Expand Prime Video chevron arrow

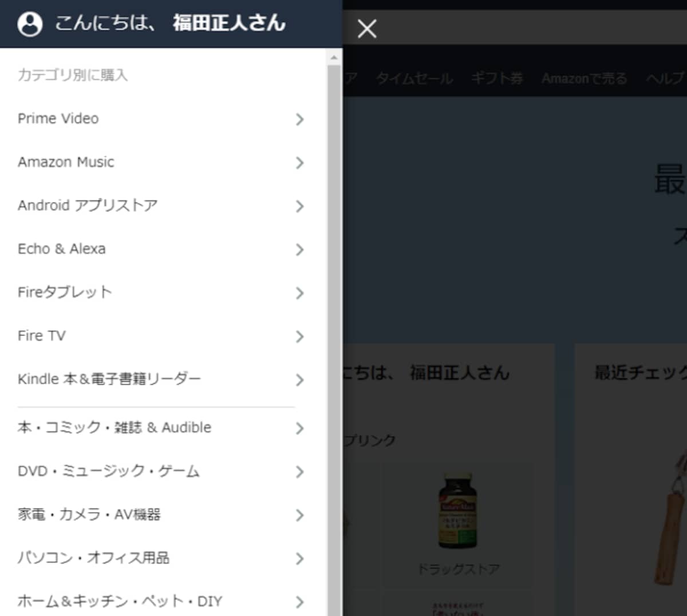pyautogui.click(x=299, y=119)
